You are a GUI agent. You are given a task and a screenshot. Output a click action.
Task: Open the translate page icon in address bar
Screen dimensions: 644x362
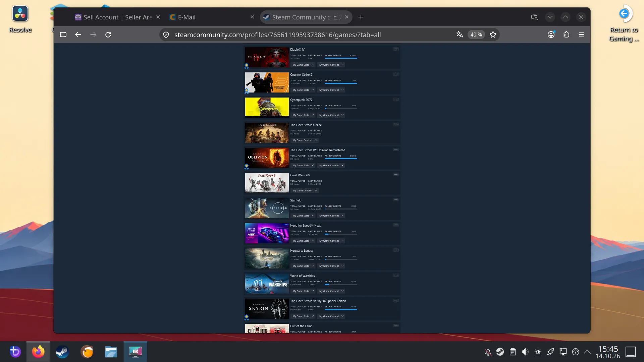click(x=460, y=35)
